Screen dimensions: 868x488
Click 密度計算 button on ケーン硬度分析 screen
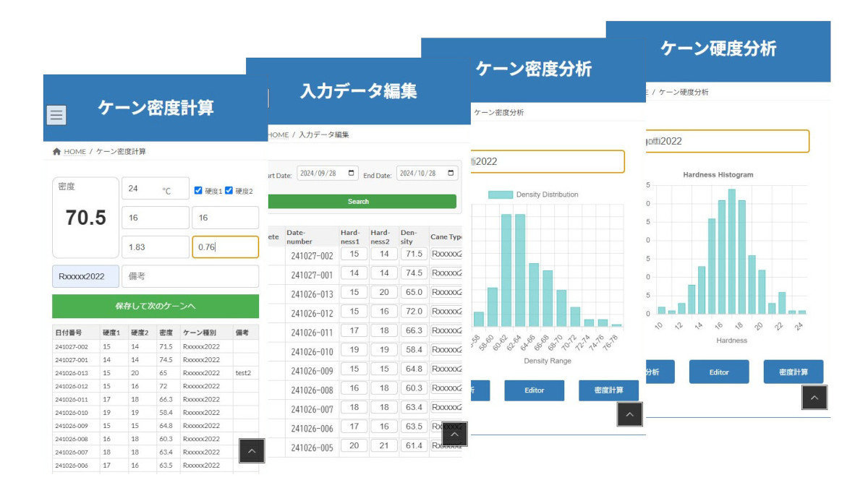[x=793, y=372]
